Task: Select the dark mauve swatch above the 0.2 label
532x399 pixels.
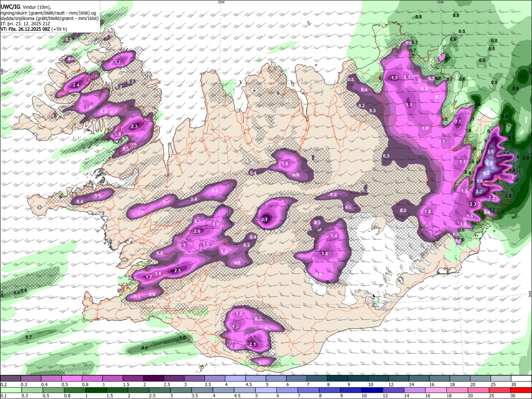Action: point(10,379)
